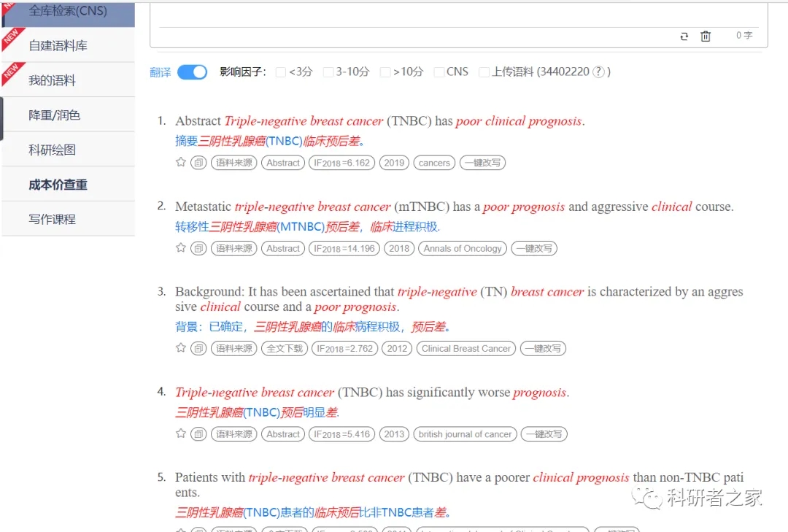The width and height of the screenshot is (788, 532).
Task: Click into the search text input box
Action: click(458, 14)
